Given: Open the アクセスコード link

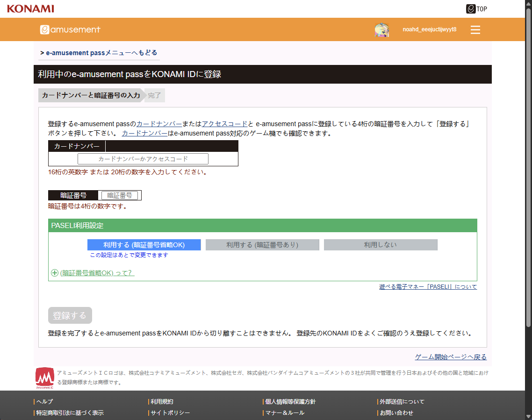Looking at the screenshot, I should tap(224, 124).
